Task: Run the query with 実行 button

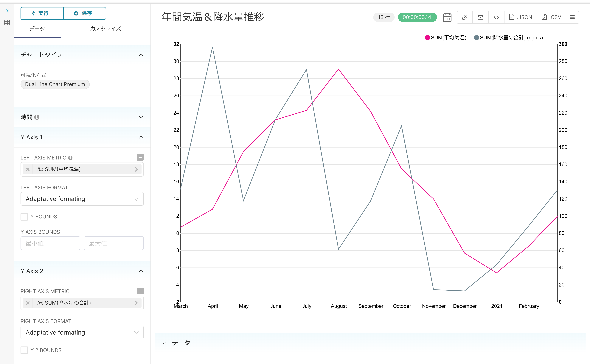Action: pos(42,13)
